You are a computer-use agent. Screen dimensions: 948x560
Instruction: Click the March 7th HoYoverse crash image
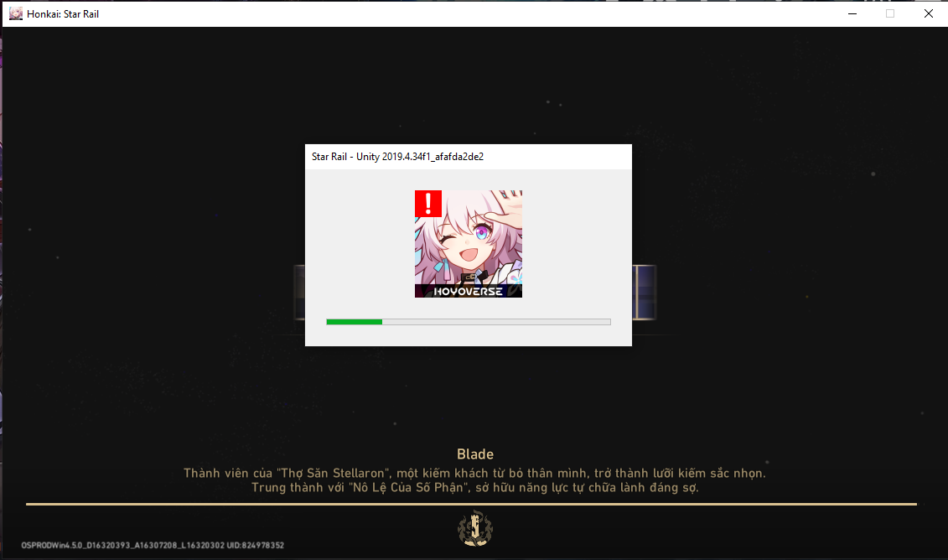(469, 244)
